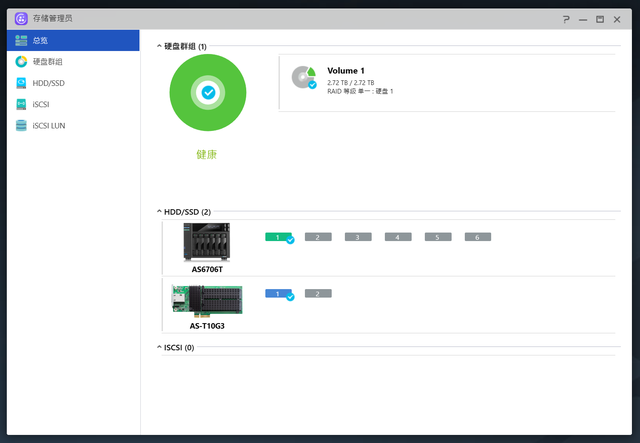Collapse the HDD/SSD (2) section
The width and height of the screenshot is (640, 443).
(158, 212)
